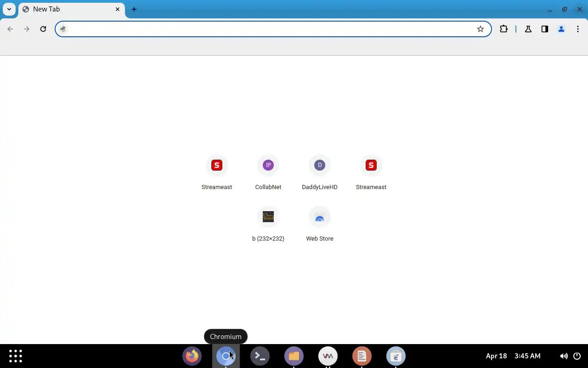The width and height of the screenshot is (588, 368).
Task: Open the b (232×232) shortcut
Action: tap(268, 224)
